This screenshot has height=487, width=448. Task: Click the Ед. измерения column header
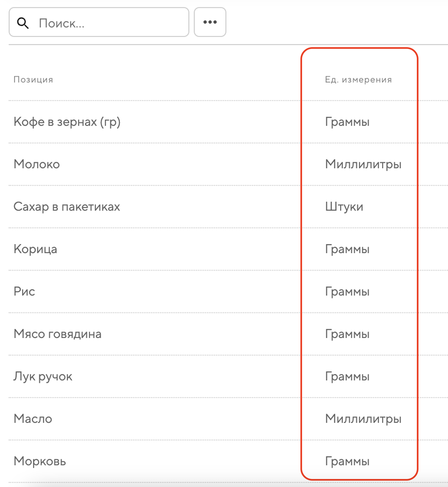point(358,80)
